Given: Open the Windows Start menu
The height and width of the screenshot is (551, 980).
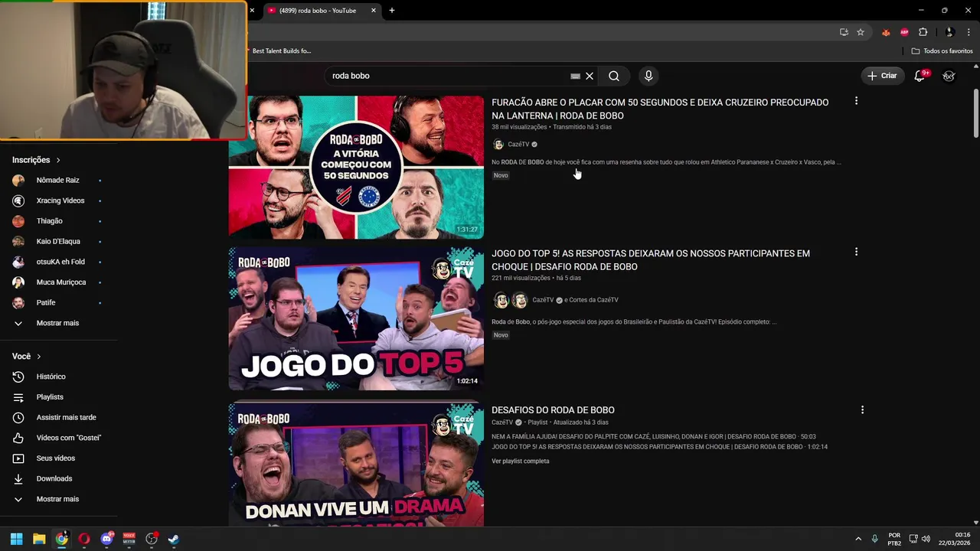Looking at the screenshot, I should coord(16,539).
